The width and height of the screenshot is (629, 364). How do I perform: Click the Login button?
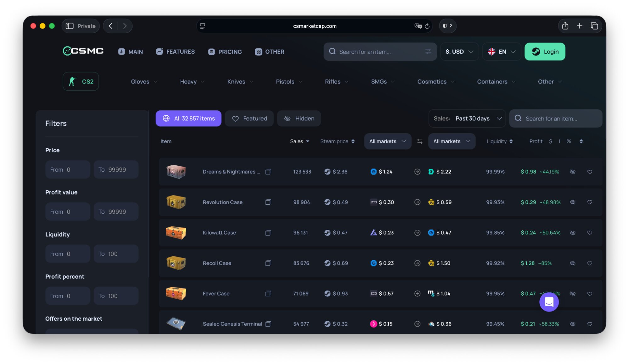click(x=545, y=52)
